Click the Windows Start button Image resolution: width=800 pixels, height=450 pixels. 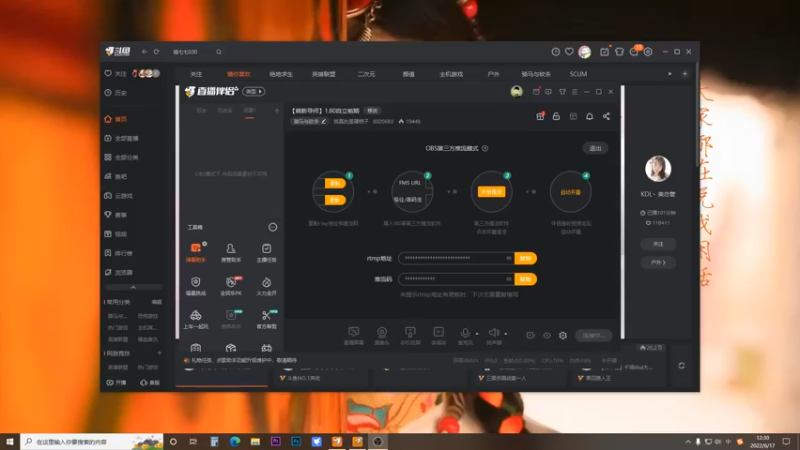10,441
